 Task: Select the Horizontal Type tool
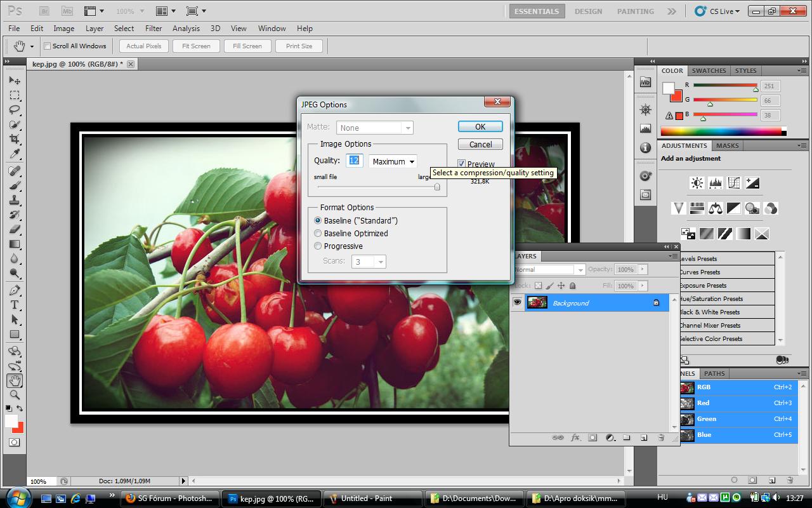coord(15,305)
